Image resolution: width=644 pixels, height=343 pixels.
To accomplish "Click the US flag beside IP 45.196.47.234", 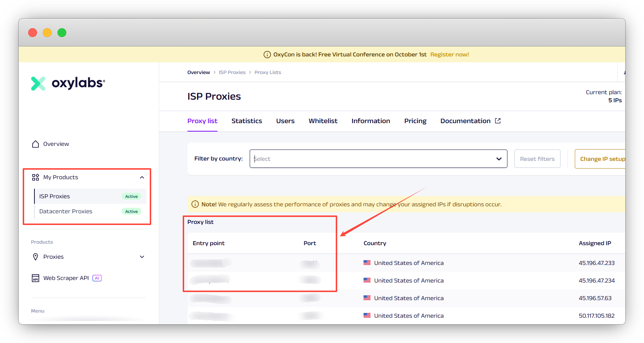I will 367,280.
